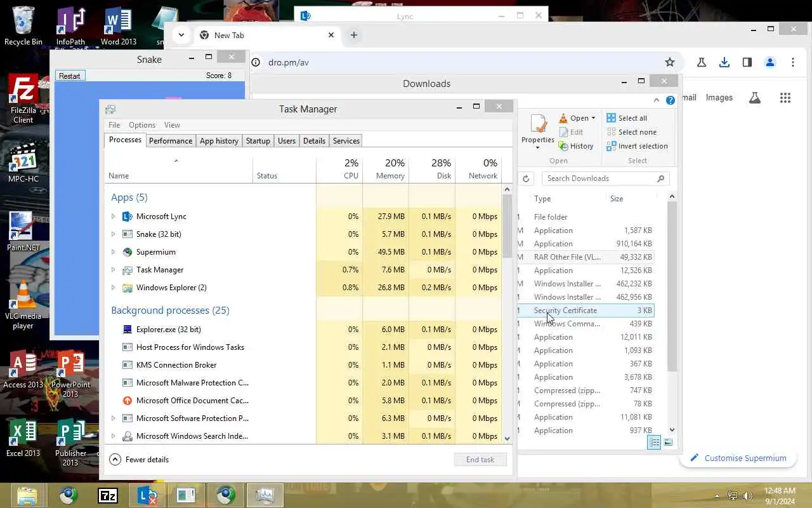This screenshot has width=812, height=508.
Task: Expand the Task Manager process row
Action: pyautogui.click(x=113, y=270)
